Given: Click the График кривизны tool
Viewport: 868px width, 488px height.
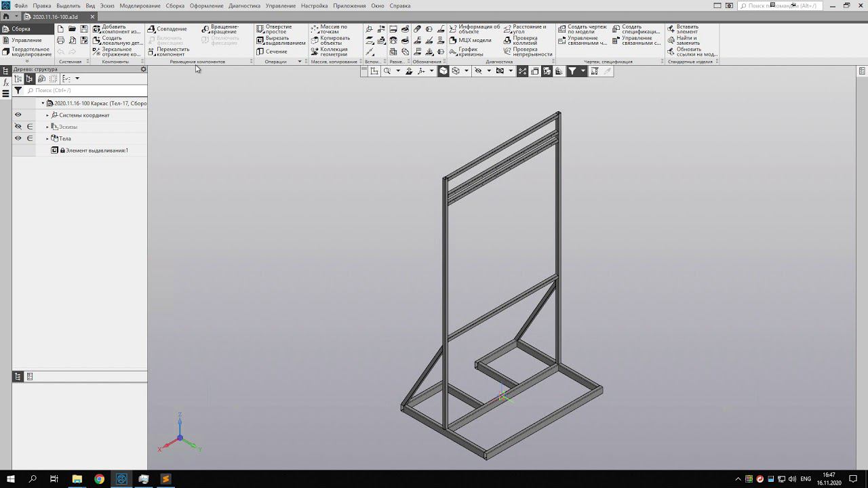Looking at the screenshot, I should coord(467,52).
